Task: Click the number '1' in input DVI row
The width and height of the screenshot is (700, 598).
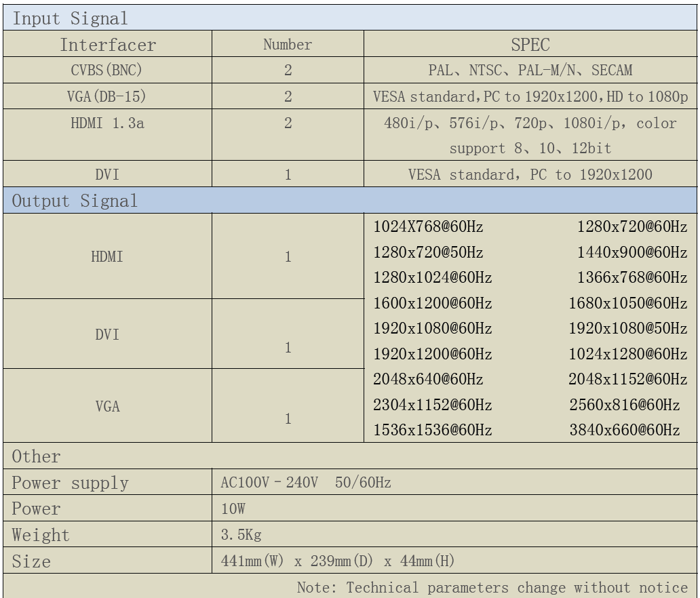Action: tap(288, 174)
